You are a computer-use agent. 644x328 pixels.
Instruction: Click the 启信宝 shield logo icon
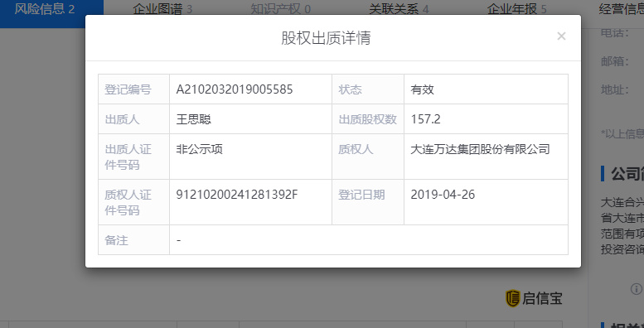tap(512, 298)
